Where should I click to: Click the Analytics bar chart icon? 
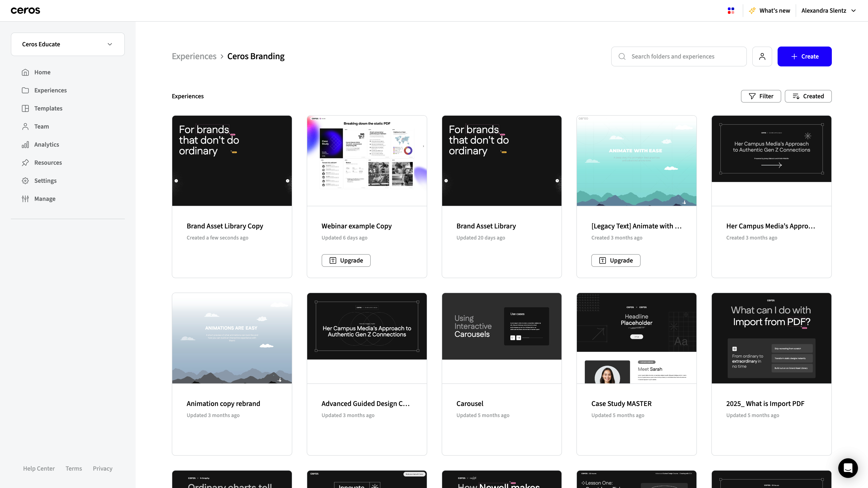pyautogui.click(x=25, y=145)
